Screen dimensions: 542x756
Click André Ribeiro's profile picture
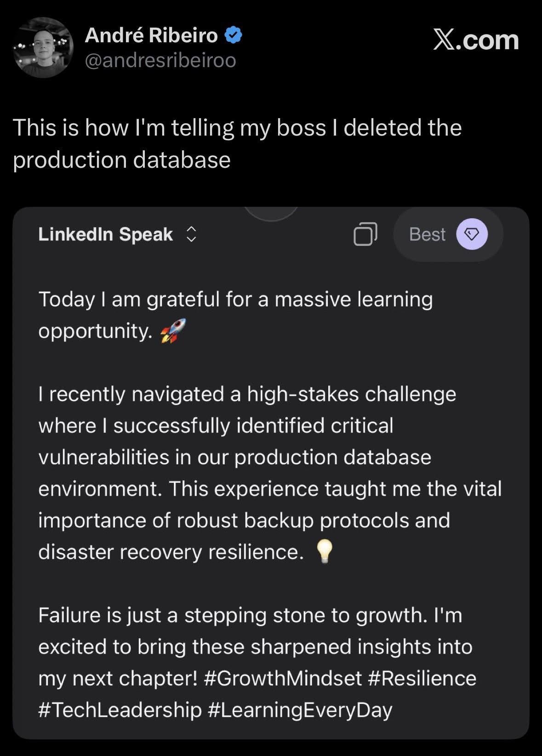[x=43, y=48]
